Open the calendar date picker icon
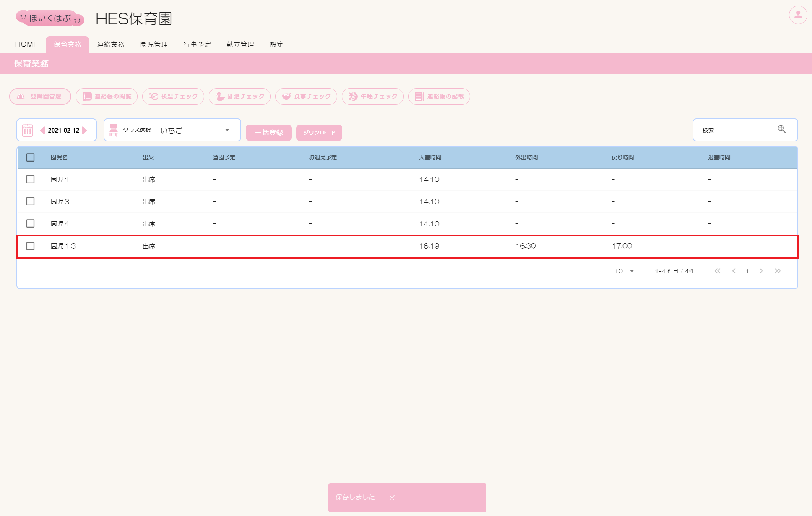Screen dimensions: 812x516 [28, 130]
